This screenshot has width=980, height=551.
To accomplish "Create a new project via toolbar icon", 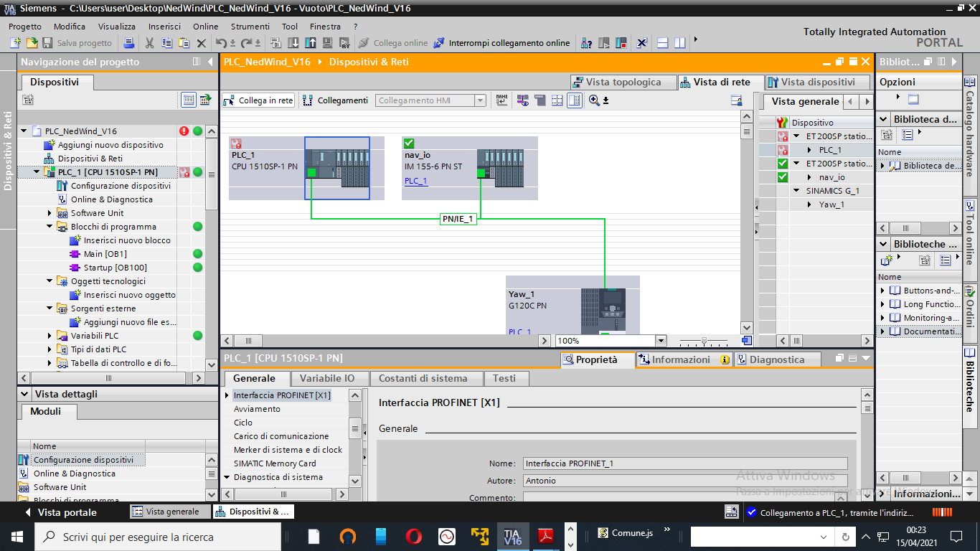I will click(x=15, y=43).
